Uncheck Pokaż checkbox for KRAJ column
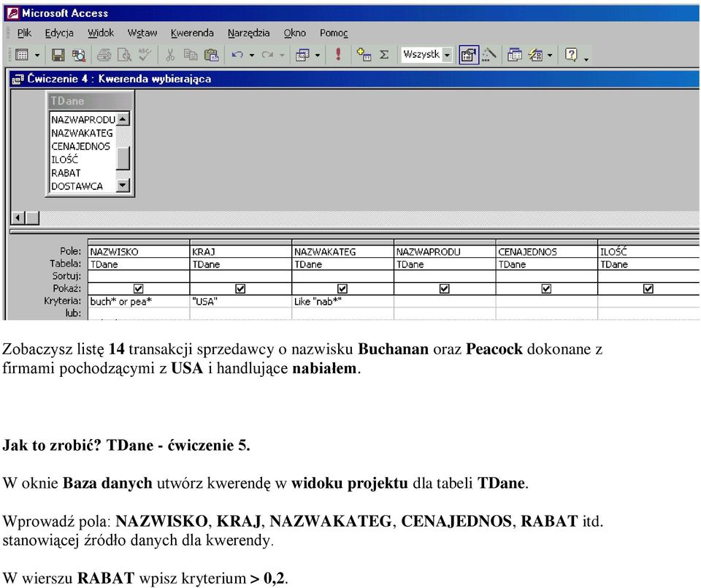 tap(240, 289)
